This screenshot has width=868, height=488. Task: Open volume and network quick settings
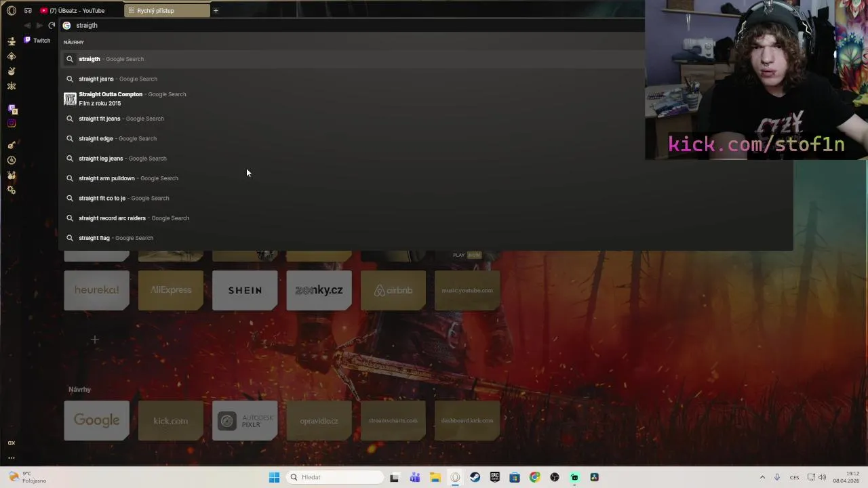coord(816,477)
